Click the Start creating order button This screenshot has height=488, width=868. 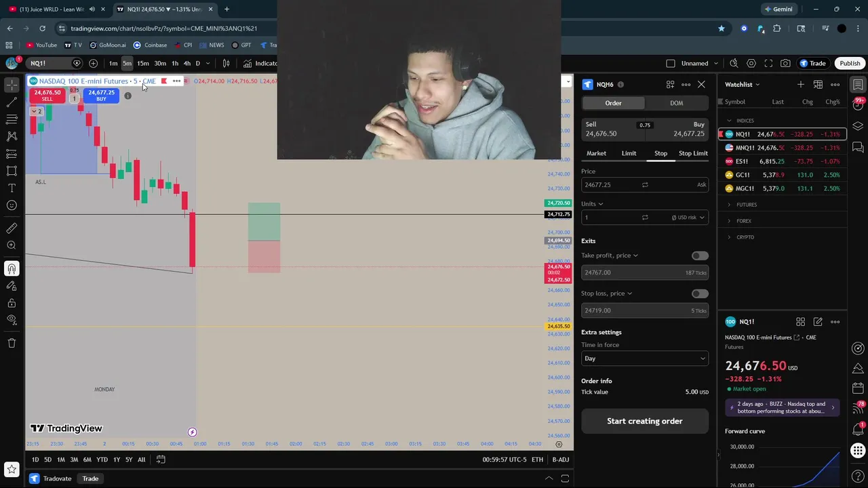tap(645, 421)
